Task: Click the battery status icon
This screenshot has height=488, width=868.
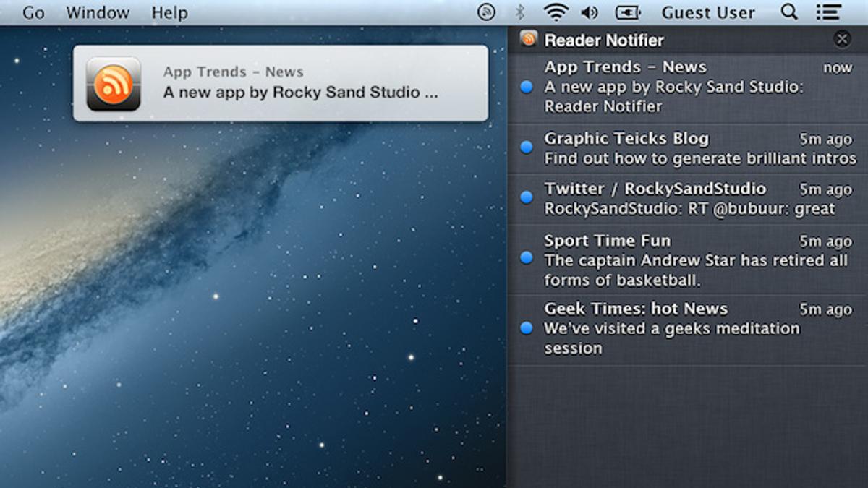Action: click(628, 12)
